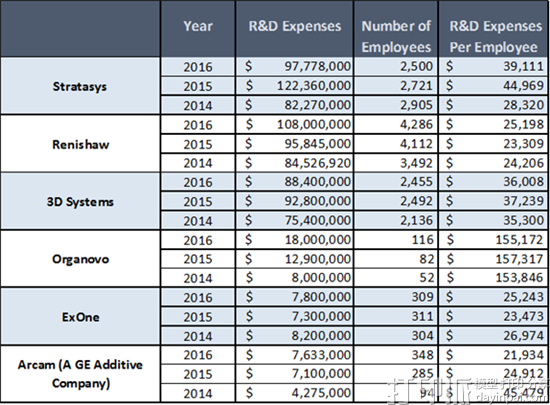Select the 3D Systems company cell
Viewport: 550px width, 405px height.
pyautogui.click(x=80, y=202)
